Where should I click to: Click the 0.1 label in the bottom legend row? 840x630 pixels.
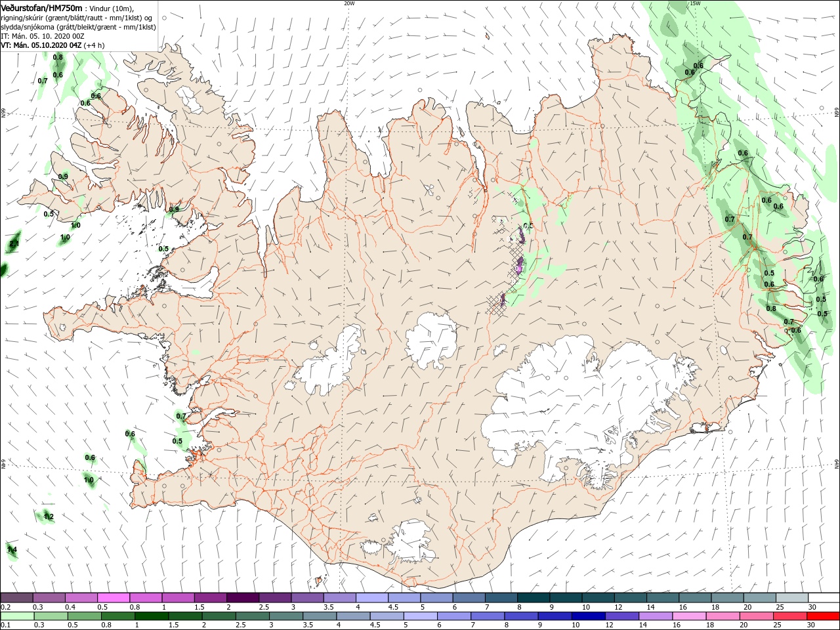click(x=5, y=625)
